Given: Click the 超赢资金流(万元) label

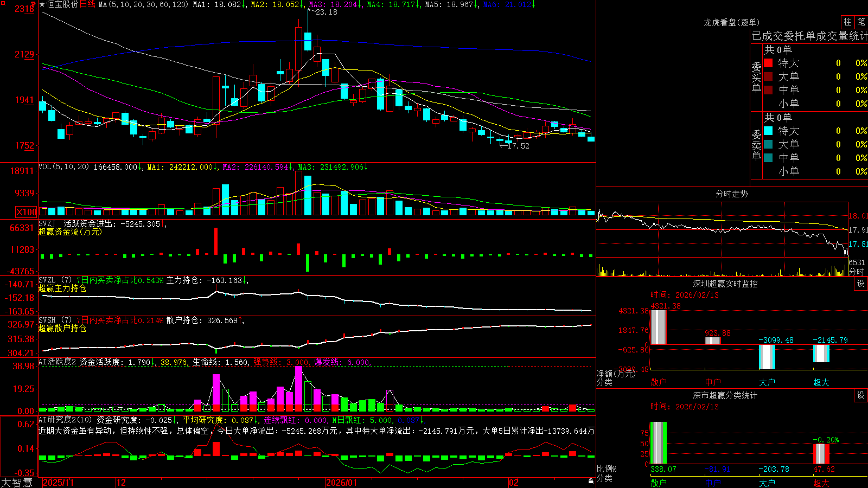Looking at the screenshot, I should click(x=70, y=232).
